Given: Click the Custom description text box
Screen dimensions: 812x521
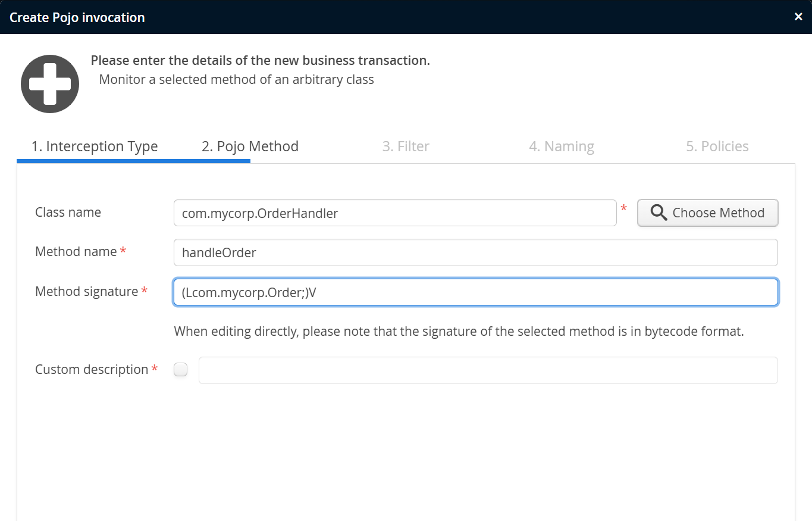Looking at the screenshot, I should (488, 370).
